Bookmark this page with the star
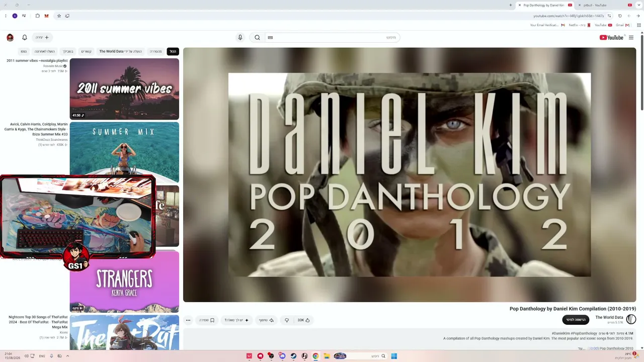The image size is (644, 362). click(x=59, y=16)
